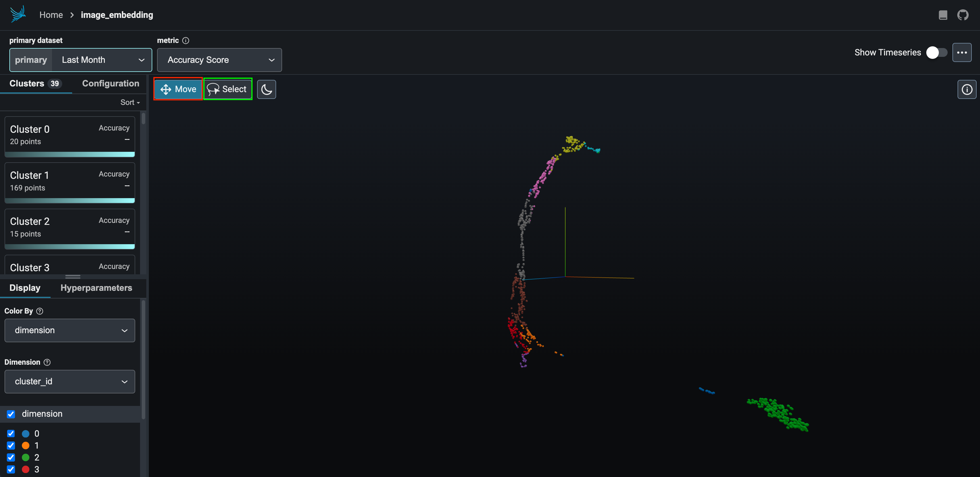Click the Color By help icon
The width and height of the screenshot is (980, 477).
click(39, 311)
